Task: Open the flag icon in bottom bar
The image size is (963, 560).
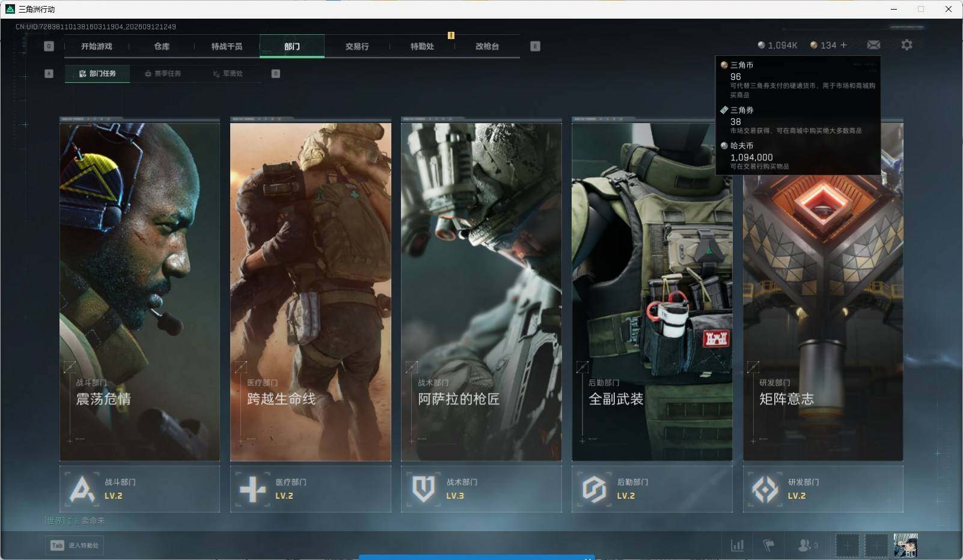Action: point(768,545)
